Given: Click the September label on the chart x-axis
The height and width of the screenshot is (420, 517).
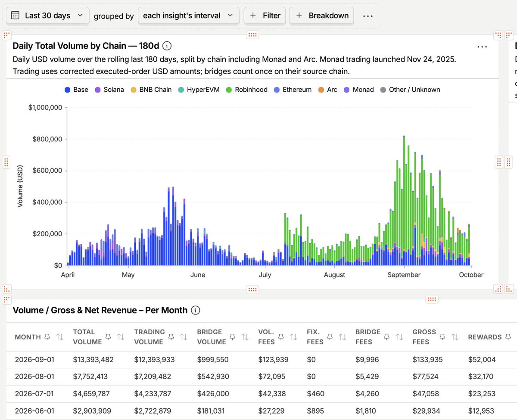Looking at the screenshot, I should [x=404, y=275].
